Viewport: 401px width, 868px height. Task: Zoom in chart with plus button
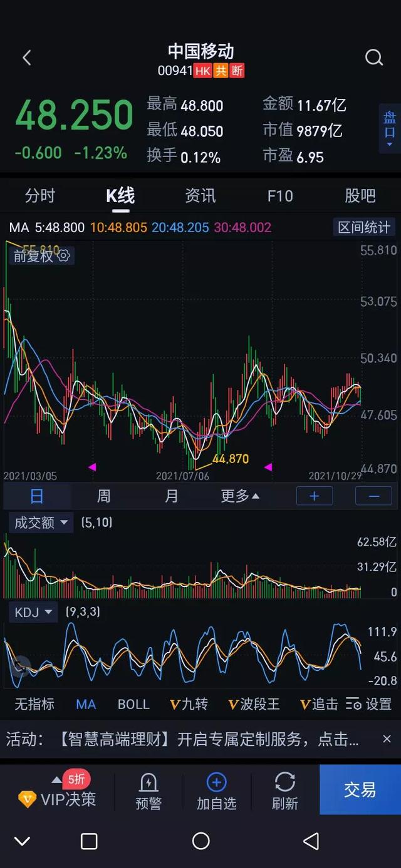[x=315, y=496]
